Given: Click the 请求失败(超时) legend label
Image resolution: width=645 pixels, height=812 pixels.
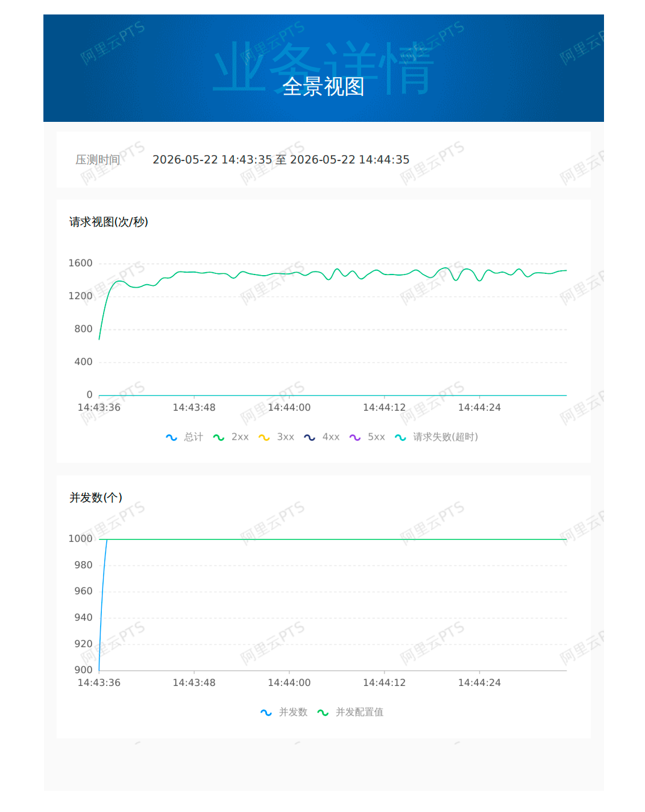Looking at the screenshot, I should (445, 437).
